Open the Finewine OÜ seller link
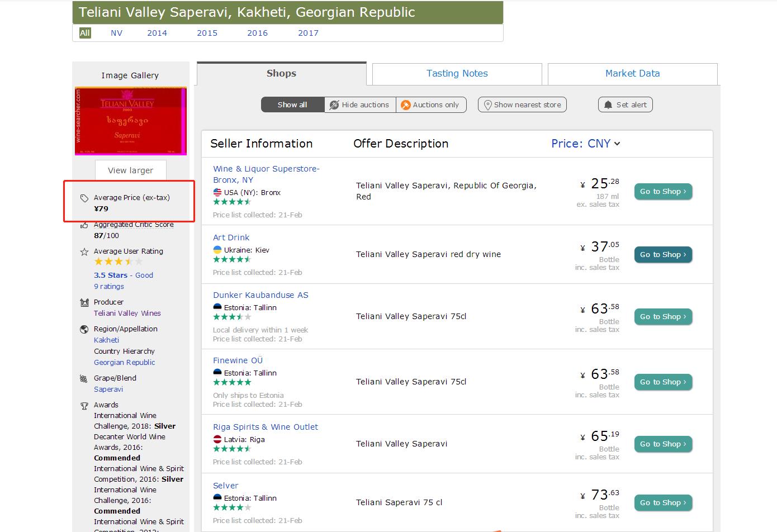This screenshot has height=532, width=777. tap(238, 360)
